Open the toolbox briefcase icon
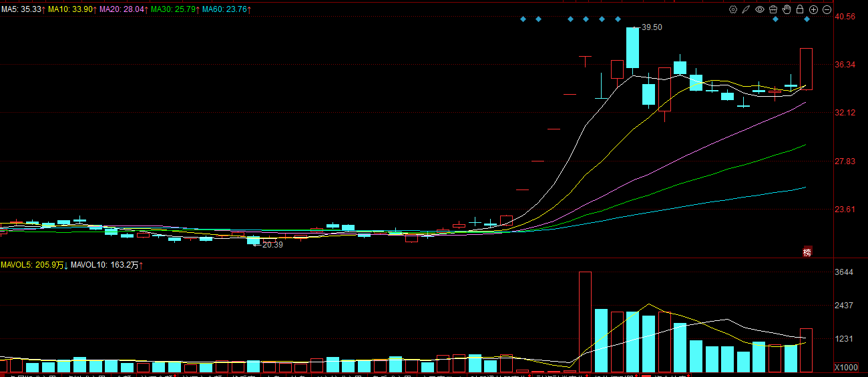The width and height of the screenshot is (868, 377). coord(773,9)
